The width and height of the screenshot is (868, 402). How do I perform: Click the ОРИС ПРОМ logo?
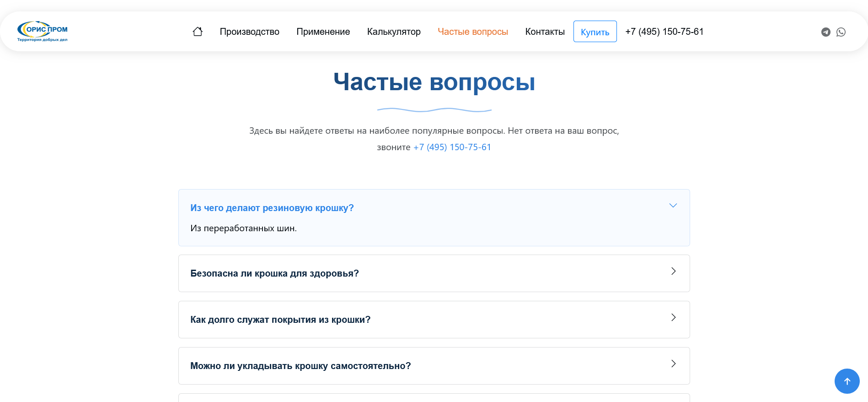pos(43,31)
